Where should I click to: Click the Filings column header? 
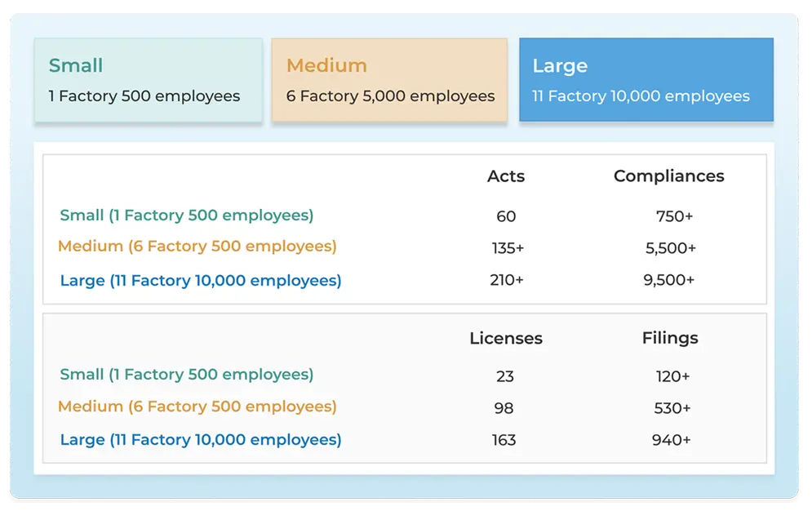[669, 338]
